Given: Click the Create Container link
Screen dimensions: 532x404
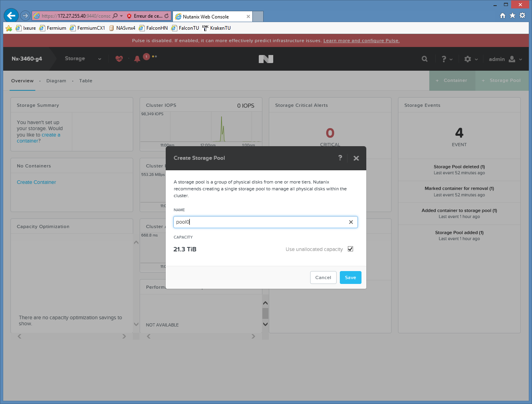Looking at the screenshot, I should pos(37,182).
